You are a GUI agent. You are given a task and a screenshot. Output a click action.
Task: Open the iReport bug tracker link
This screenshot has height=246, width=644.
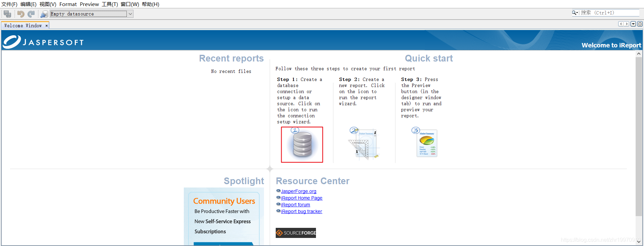(302, 211)
